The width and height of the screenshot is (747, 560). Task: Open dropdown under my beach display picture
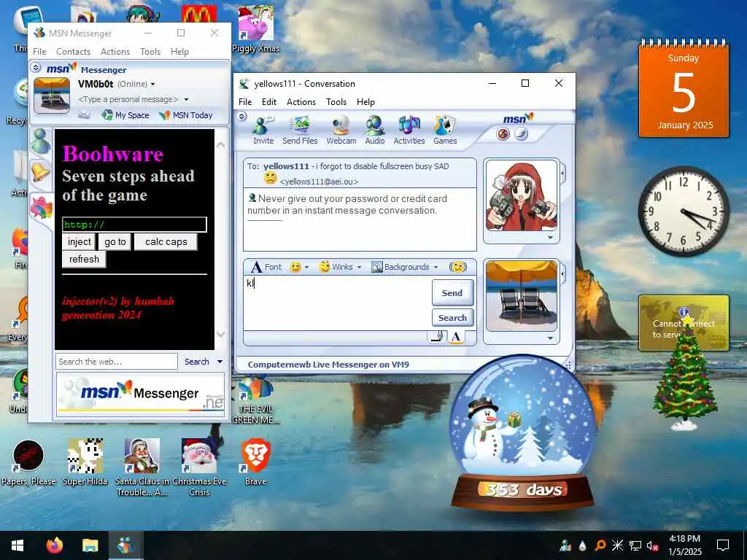(550, 338)
